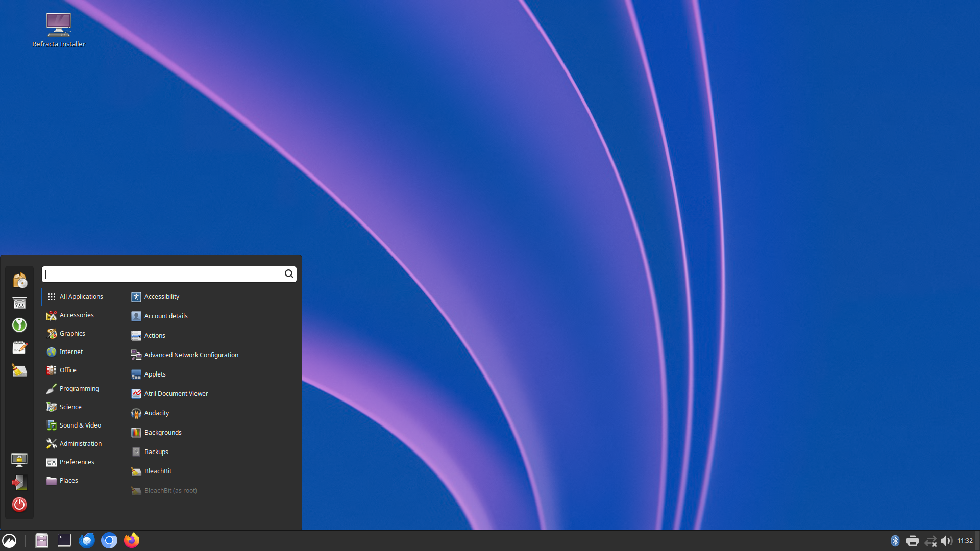Open Advanced Network Configuration
The image size is (980, 551).
(191, 355)
